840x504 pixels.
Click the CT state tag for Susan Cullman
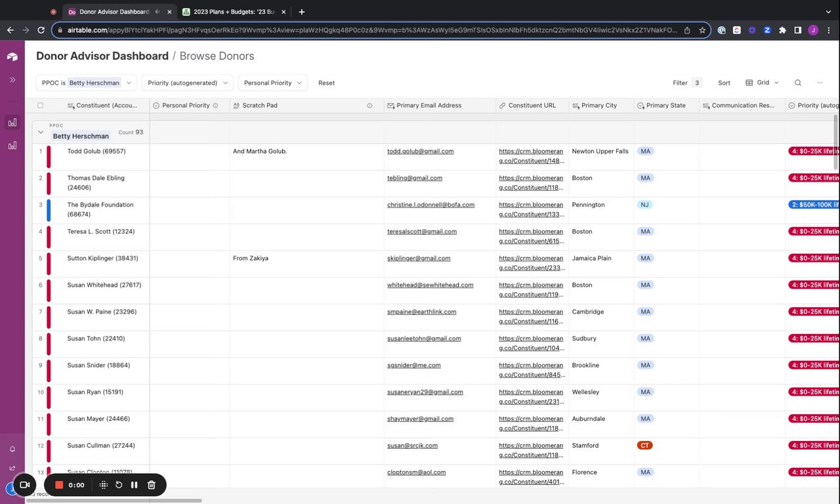644,446
